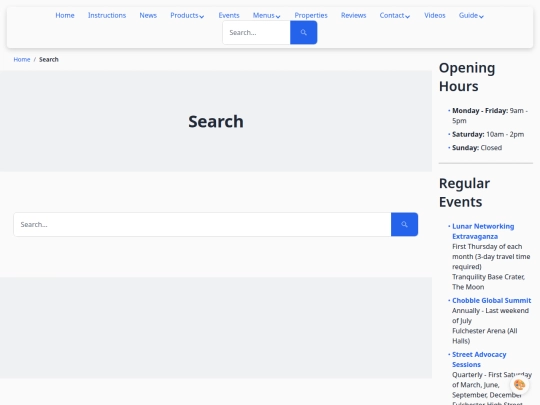The height and width of the screenshot is (405, 540).
Task: Click the Saturday 10am - 2pm entry
Action: coord(488,134)
